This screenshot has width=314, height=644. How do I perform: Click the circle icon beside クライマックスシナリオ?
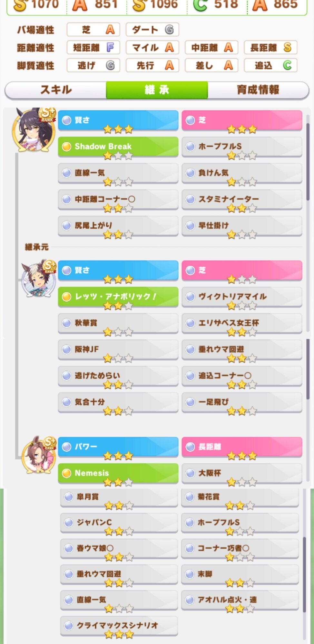(68, 625)
